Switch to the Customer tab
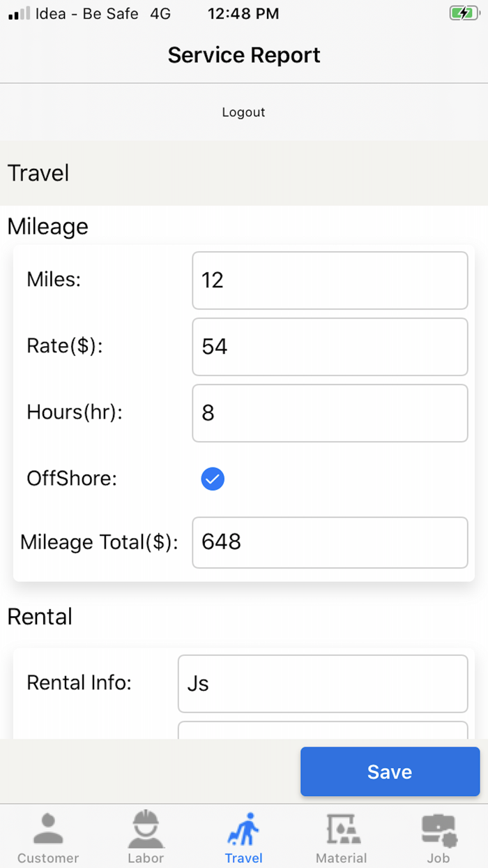This screenshot has height=868, width=488. point(47,836)
